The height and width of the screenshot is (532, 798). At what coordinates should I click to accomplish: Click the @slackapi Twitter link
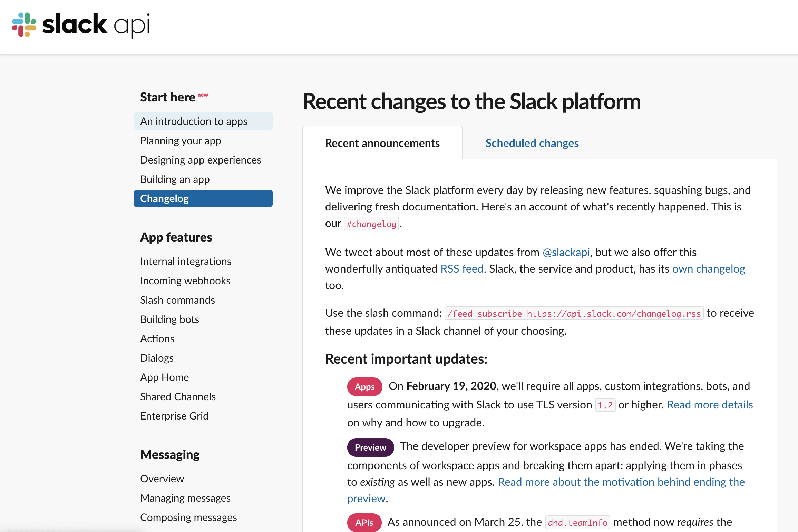566,252
